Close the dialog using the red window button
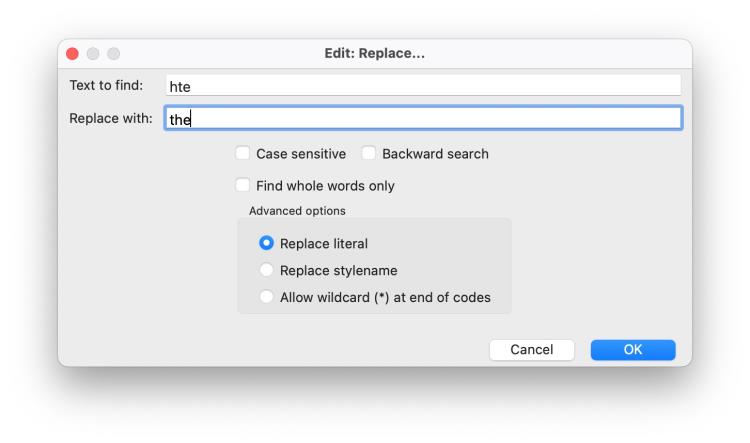This screenshot has width=750, height=443. tap(73, 53)
